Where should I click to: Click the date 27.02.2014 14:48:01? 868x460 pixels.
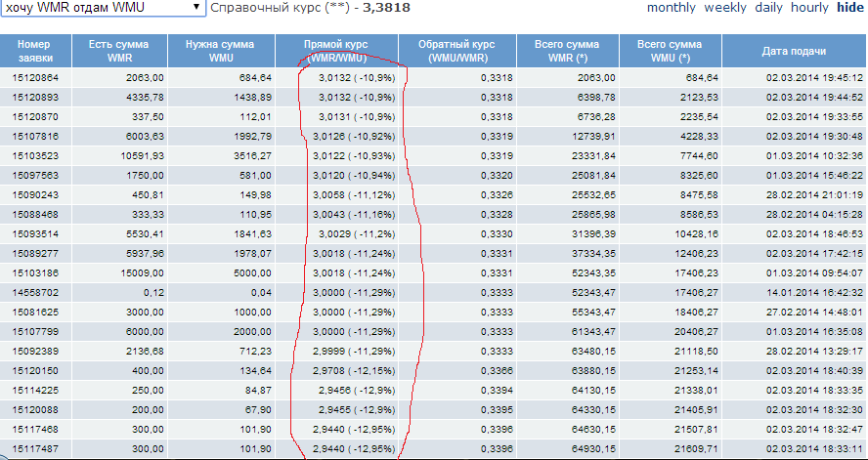point(815,312)
